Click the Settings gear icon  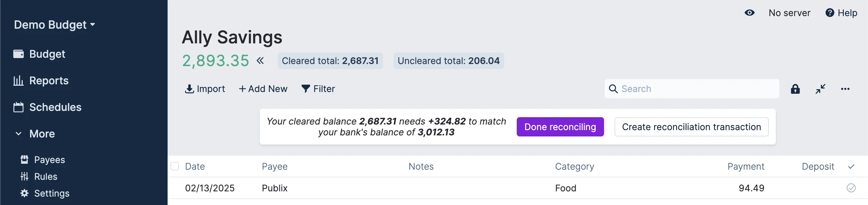tap(24, 193)
